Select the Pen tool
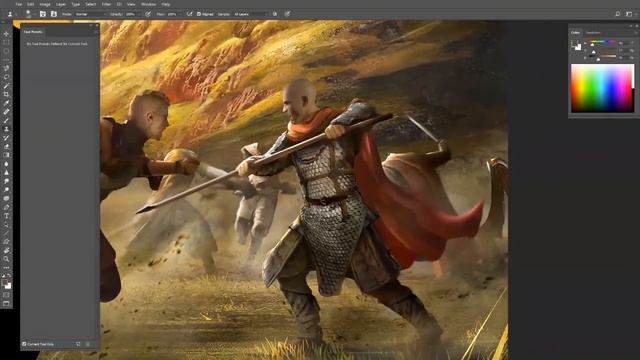Viewport: 640px width, 360px height. (x=6, y=207)
